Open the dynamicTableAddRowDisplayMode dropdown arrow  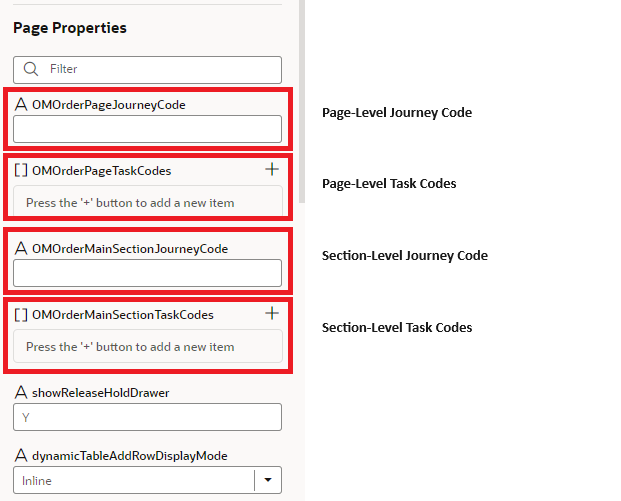pos(268,480)
